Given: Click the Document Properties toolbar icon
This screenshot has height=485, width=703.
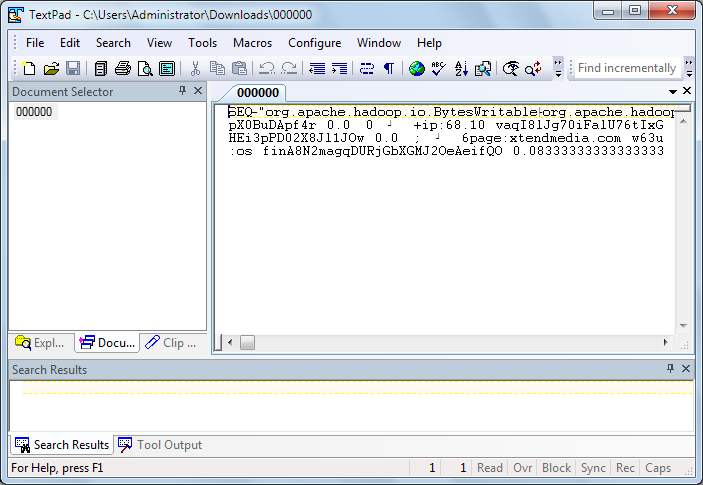Looking at the screenshot, I should [x=167, y=68].
